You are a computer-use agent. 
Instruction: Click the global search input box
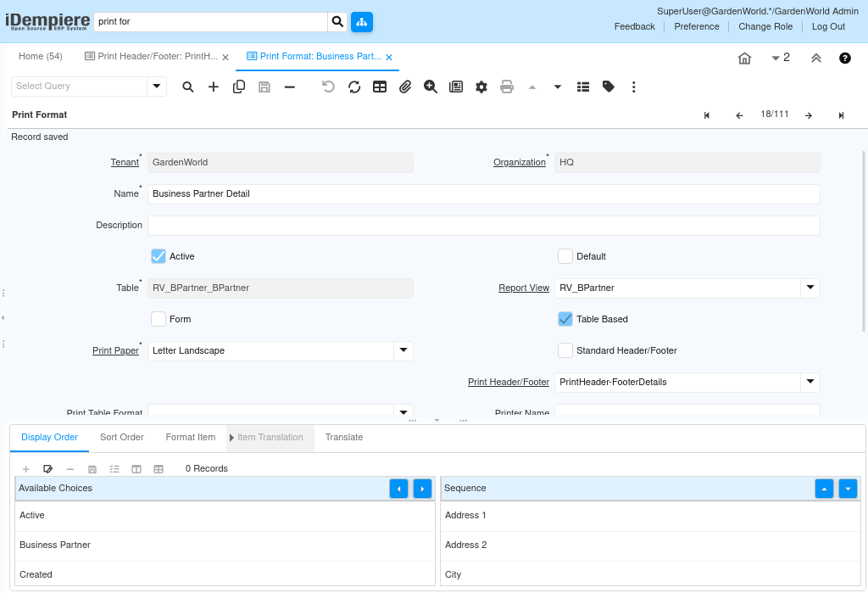coord(210,21)
